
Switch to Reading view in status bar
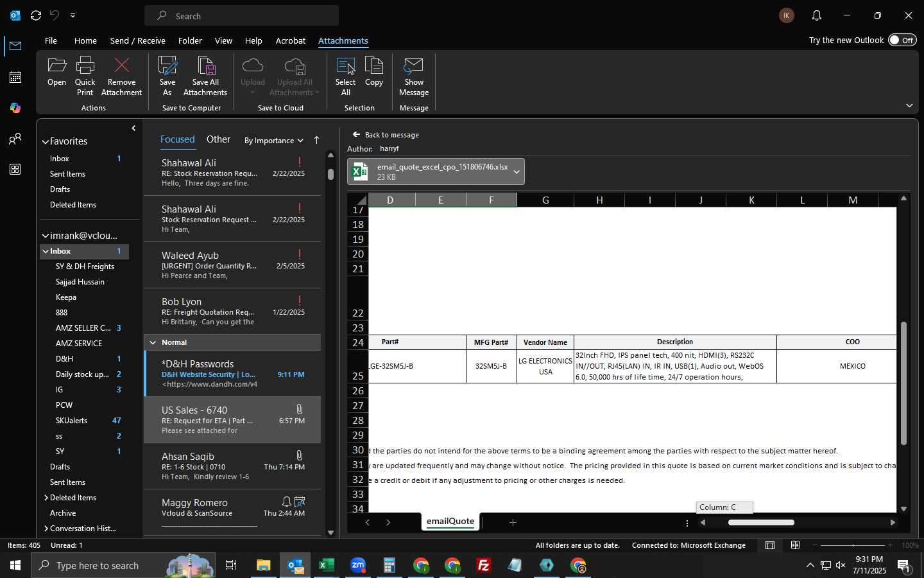click(795, 545)
